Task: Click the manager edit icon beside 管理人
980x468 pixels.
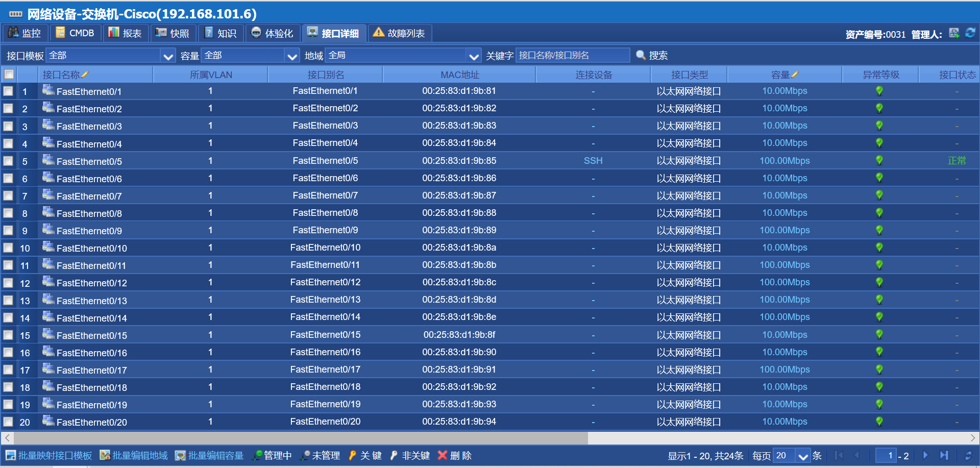Action: coord(954,33)
